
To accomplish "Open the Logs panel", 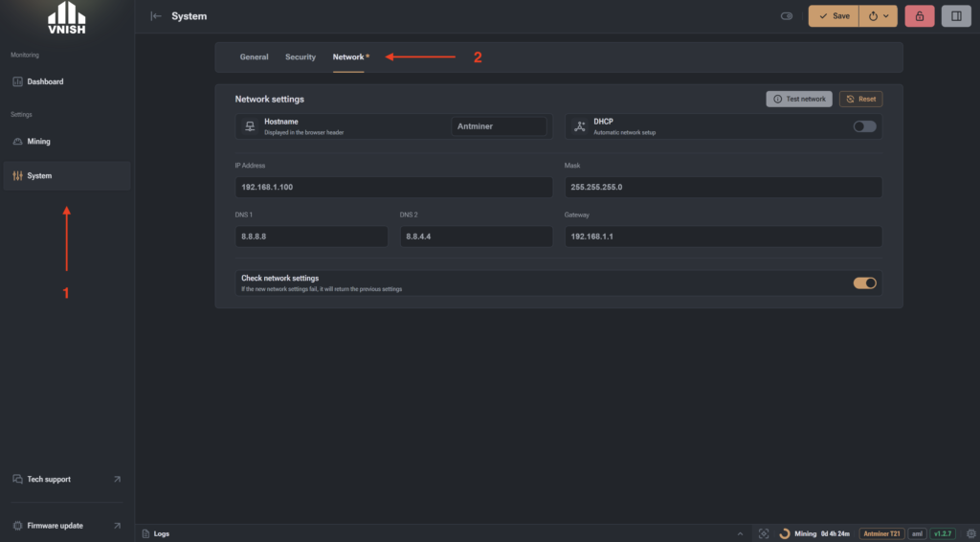I will 156,534.
